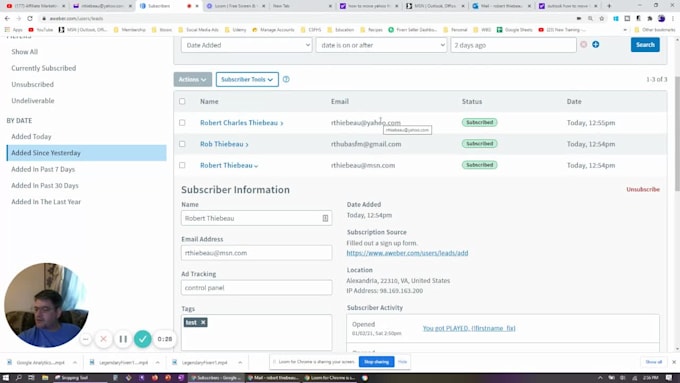Check the Rob Thiebeau row checkbox
680x383 pixels.
(182, 144)
